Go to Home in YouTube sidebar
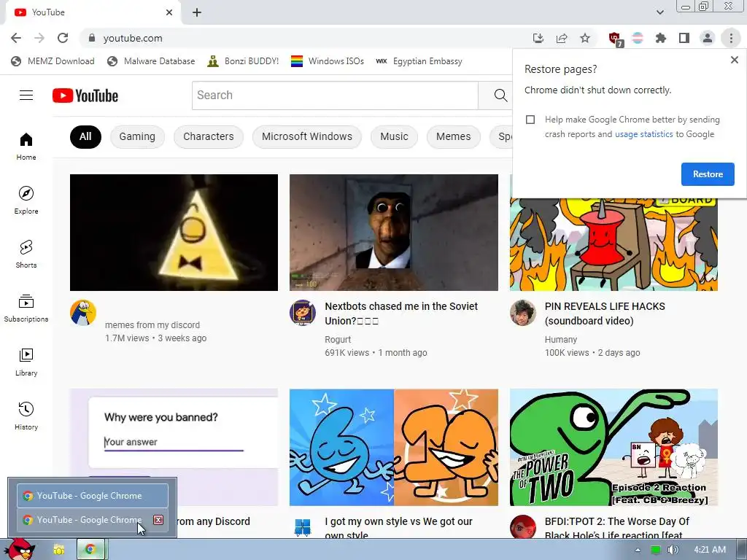 (26, 146)
